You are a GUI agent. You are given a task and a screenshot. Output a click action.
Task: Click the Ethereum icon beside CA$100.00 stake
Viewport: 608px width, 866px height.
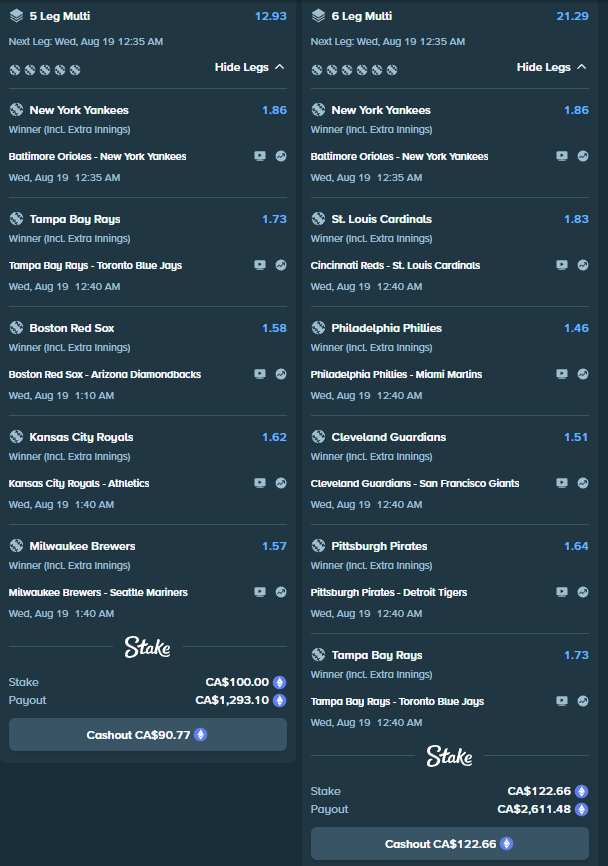pos(280,682)
